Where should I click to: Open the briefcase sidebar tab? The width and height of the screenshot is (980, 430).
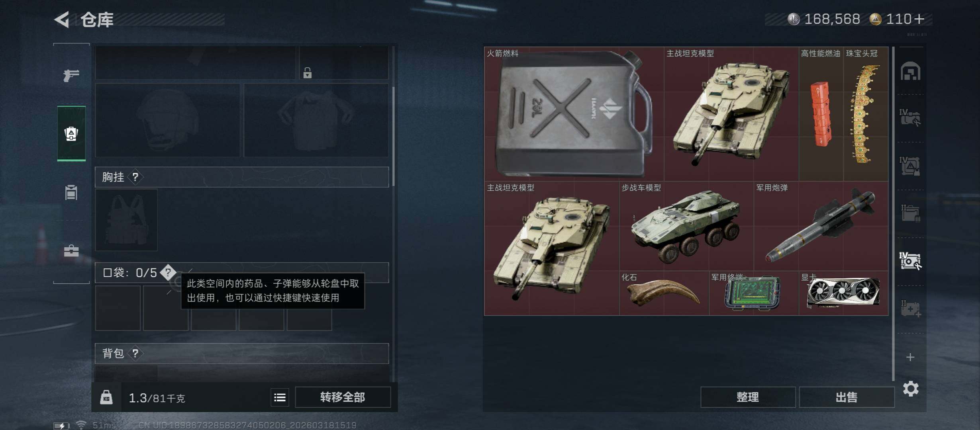pos(71,250)
